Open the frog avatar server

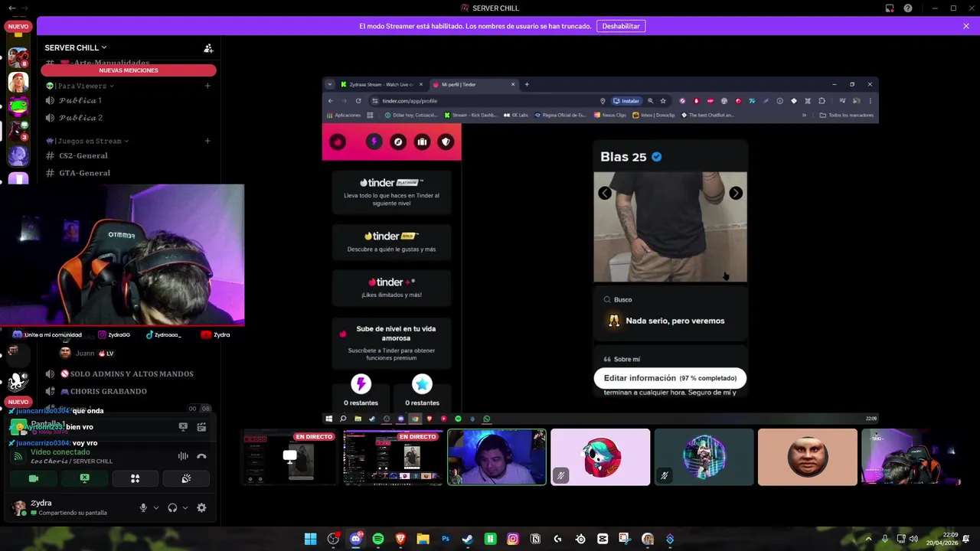pos(18,106)
